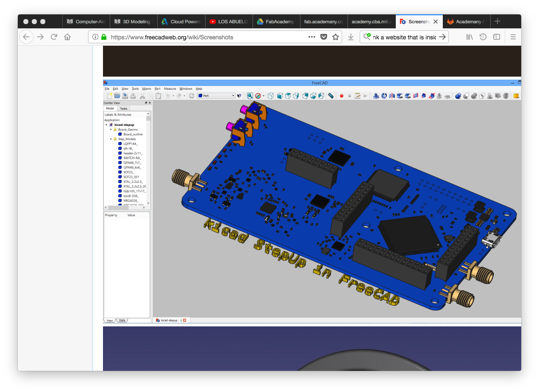539x392 pixels.
Task: Switch to the LOS ABUELOS YouTube tab
Action: pos(229,22)
